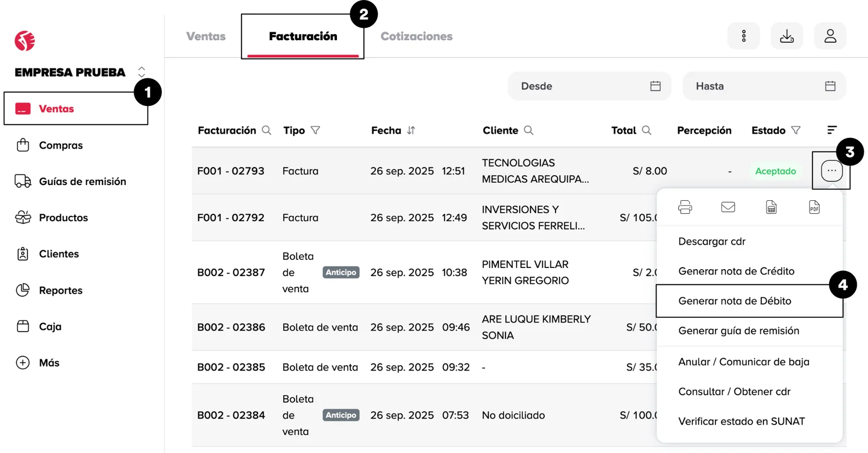Go to Guías de remisión in sidebar
This screenshot has height=453, width=868.
82,182
